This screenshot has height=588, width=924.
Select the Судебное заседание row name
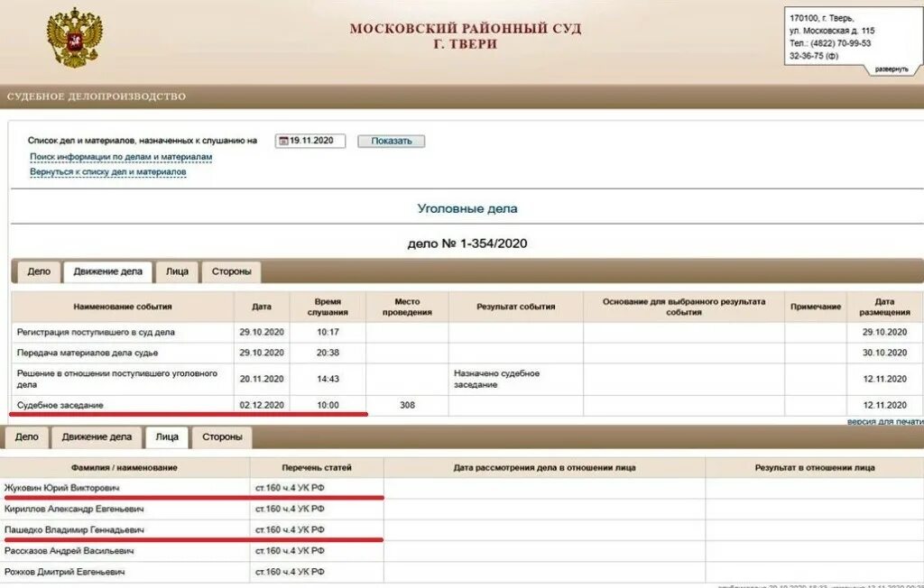[x=60, y=405]
